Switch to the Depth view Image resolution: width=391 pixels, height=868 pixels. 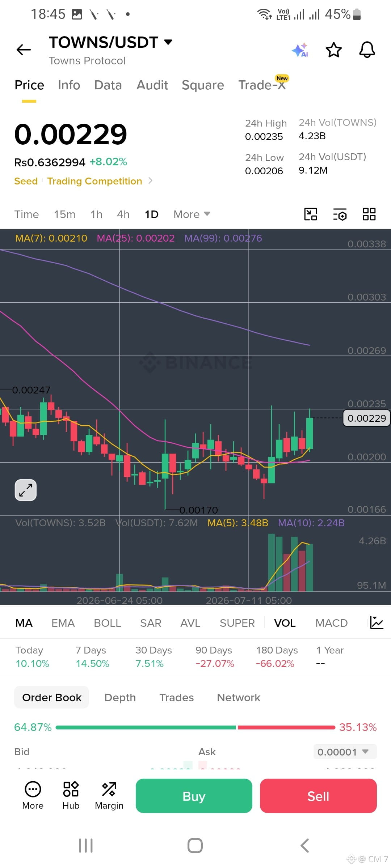point(120,697)
